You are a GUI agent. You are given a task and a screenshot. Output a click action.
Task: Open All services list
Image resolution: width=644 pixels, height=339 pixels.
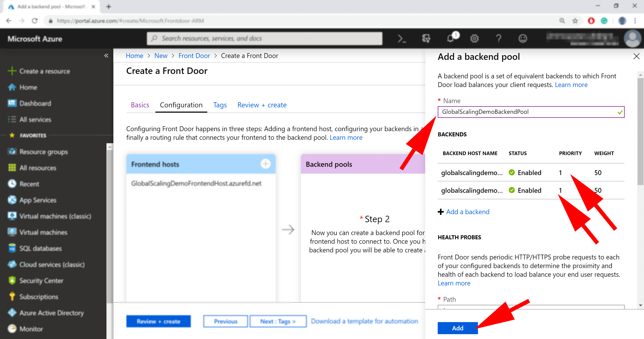[x=35, y=120]
